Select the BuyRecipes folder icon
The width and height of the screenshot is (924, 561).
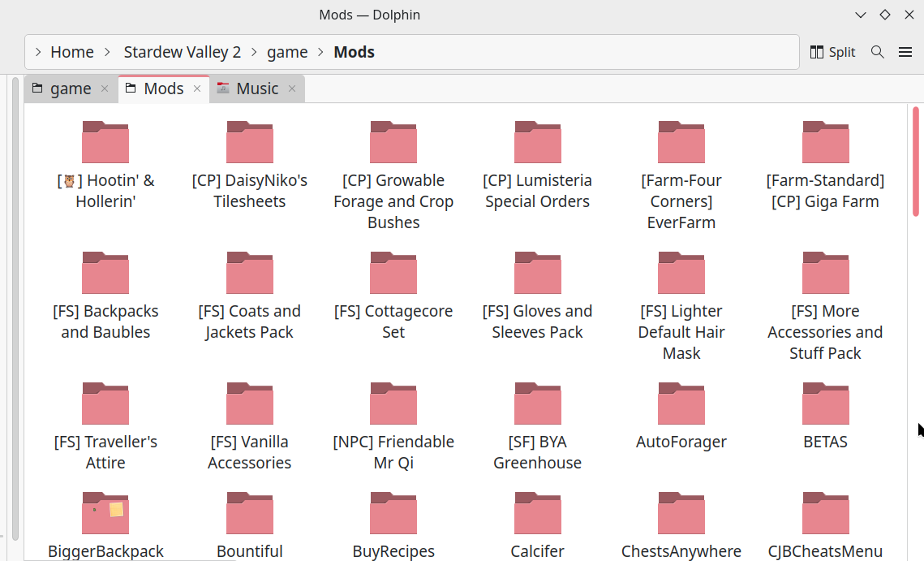393,513
